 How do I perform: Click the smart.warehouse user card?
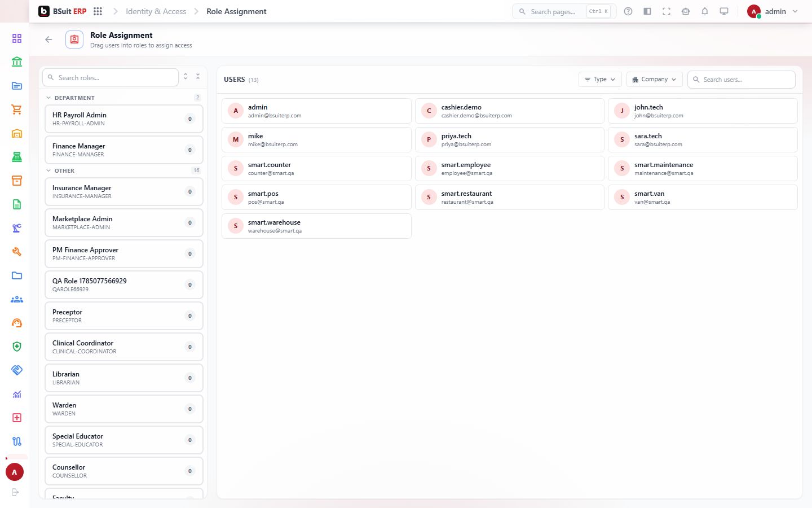click(316, 226)
